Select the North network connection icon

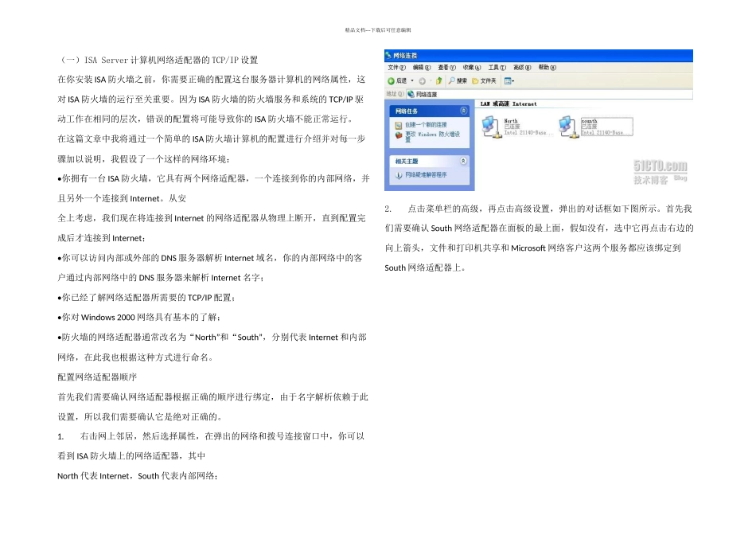491,127
